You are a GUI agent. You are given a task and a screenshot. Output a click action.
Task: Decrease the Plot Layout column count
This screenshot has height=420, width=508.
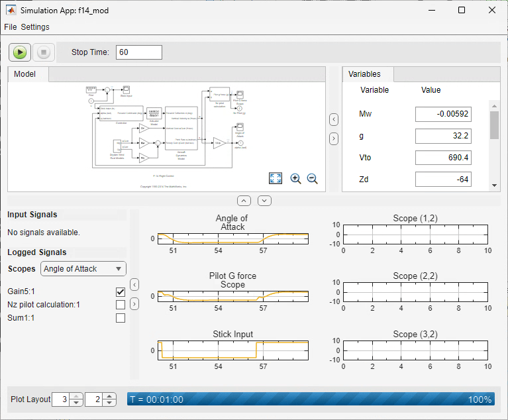click(110, 403)
